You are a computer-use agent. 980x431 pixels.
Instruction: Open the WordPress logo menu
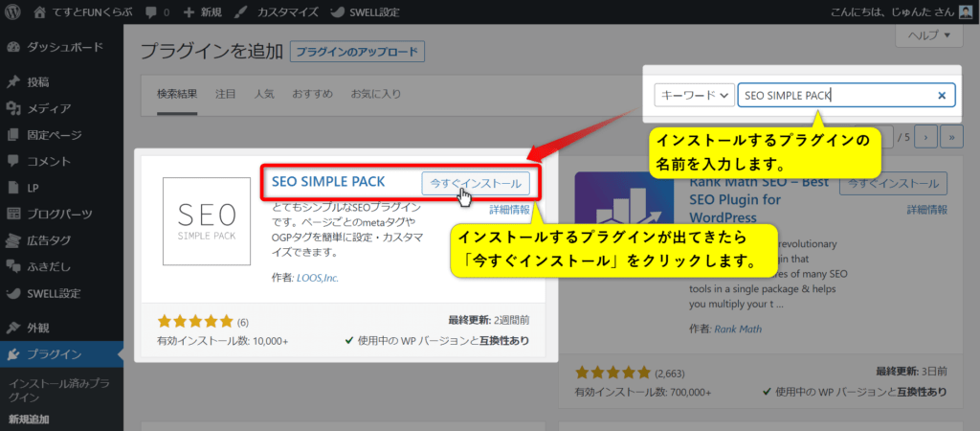point(13,11)
